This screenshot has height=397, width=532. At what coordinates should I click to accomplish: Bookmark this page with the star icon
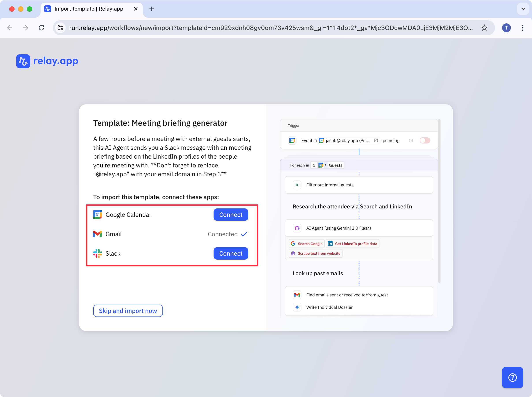484,28
